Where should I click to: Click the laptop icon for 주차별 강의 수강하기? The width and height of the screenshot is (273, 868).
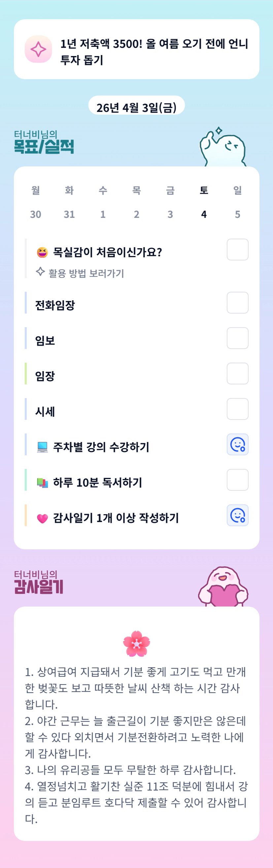pyautogui.click(x=42, y=447)
